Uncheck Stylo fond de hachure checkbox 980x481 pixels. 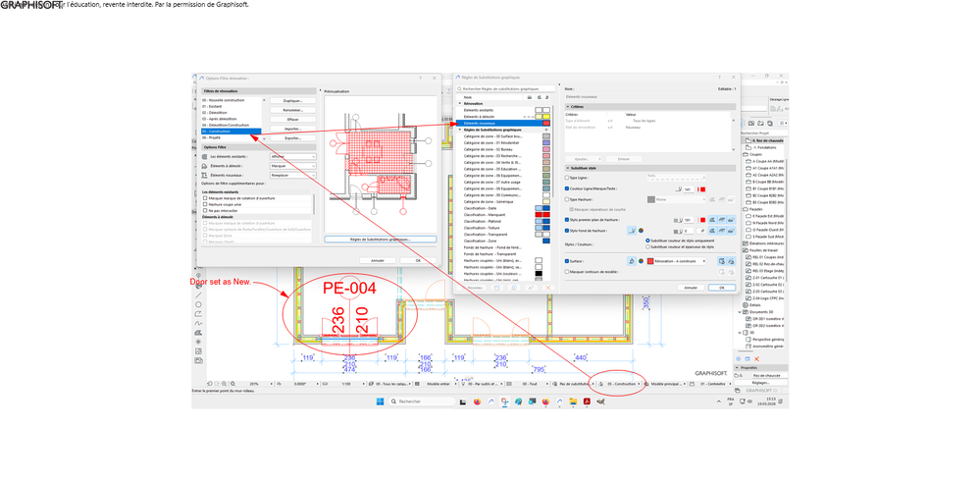(567, 231)
